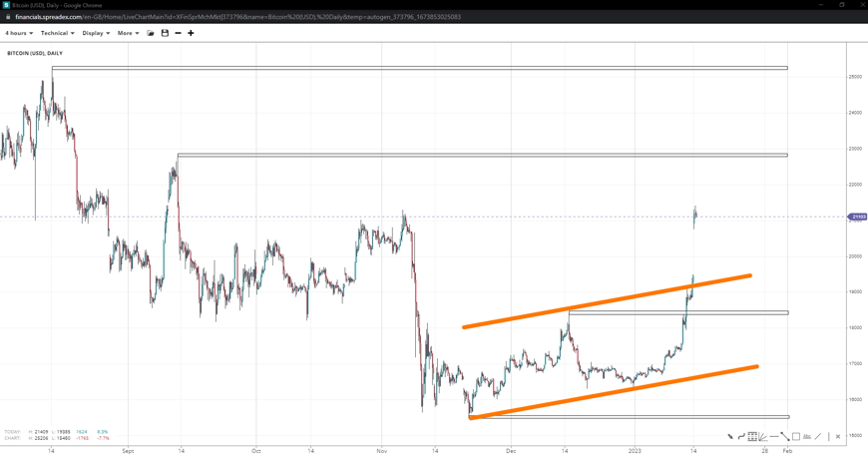This screenshot has height=457, width=868.
Task: Open the More menu
Action: click(x=128, y=33)
